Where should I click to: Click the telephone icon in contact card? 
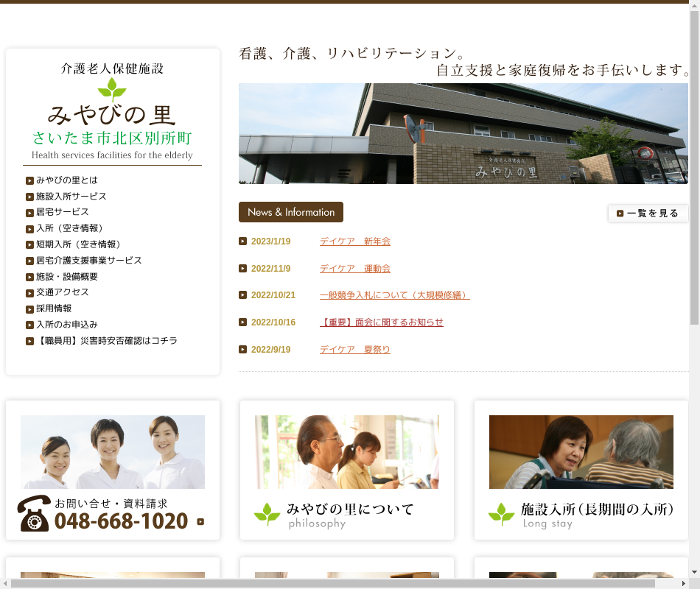pyautogui.click(x=33, y=513)
